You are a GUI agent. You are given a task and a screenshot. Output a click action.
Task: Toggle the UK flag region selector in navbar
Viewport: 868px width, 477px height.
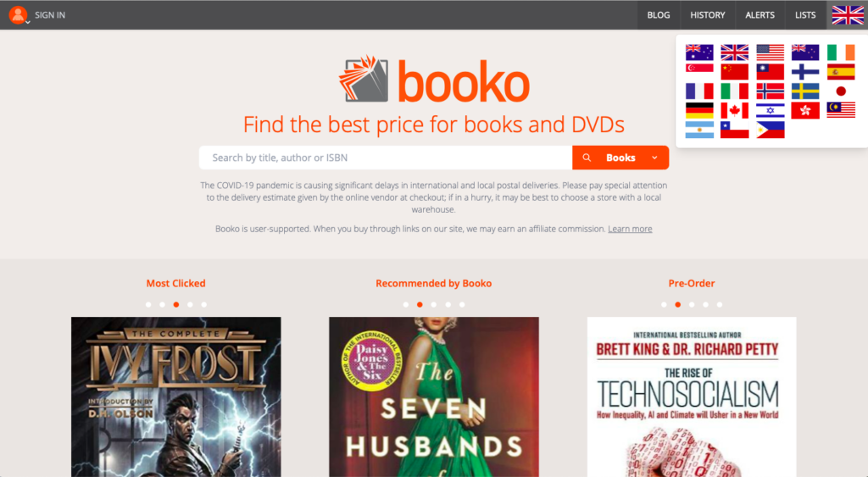point(848,15)
